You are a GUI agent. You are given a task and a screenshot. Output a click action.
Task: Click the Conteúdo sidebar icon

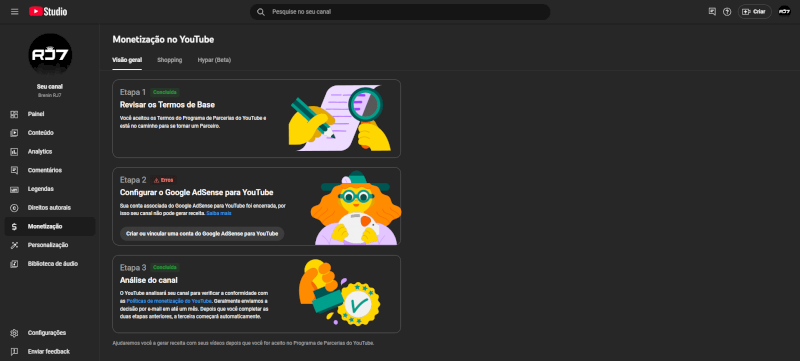point(14,133)
